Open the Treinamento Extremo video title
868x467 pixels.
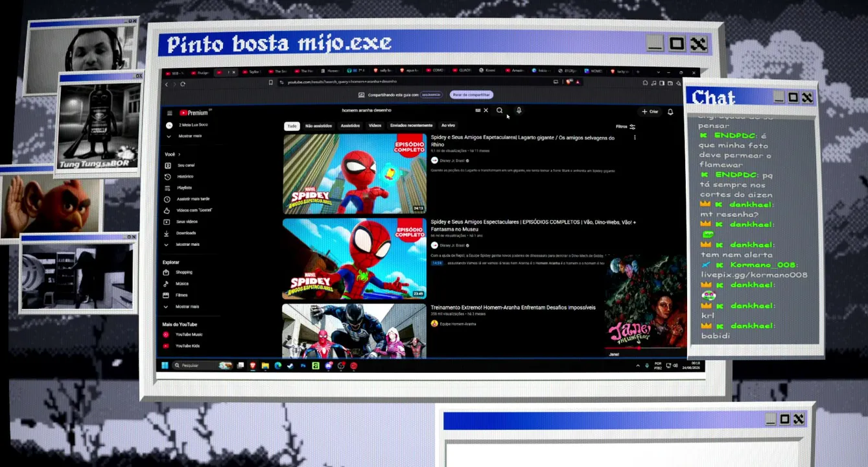click(x=513, y=307)
